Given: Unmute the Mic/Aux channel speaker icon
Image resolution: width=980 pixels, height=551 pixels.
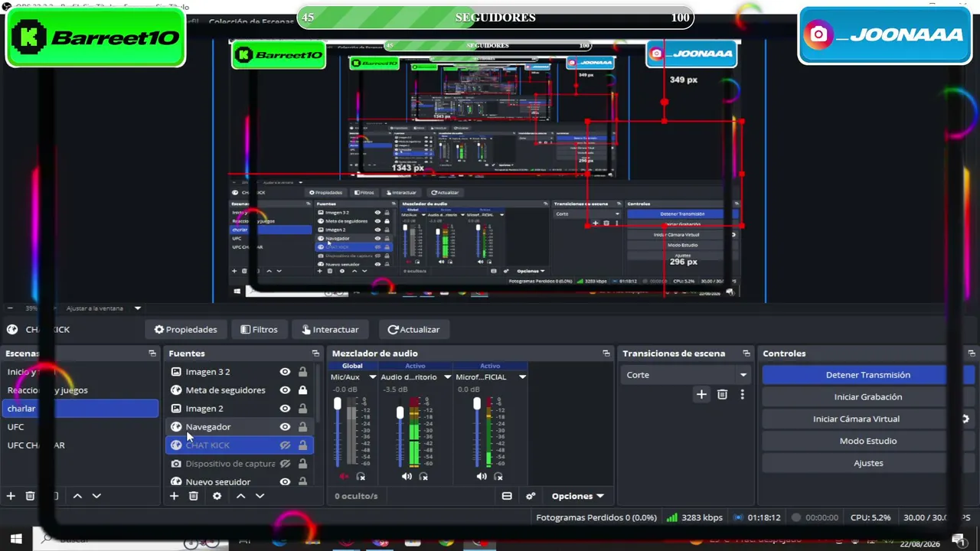Looking at the screenshot, I should (343, 477).
